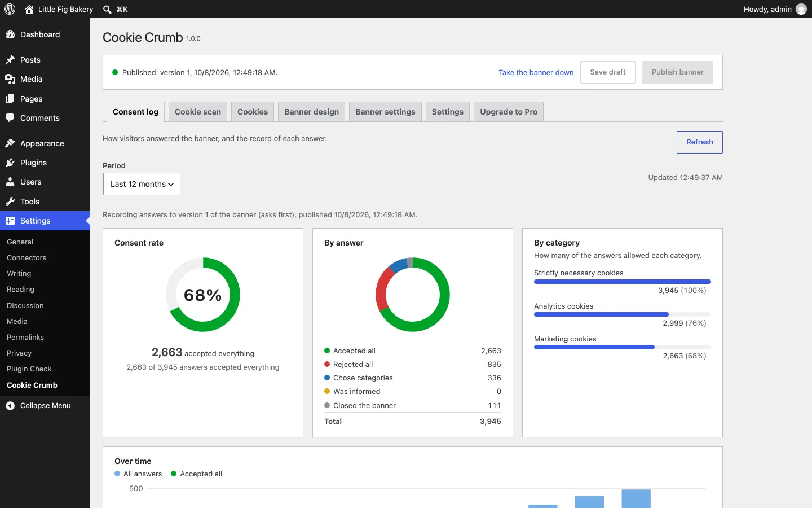Click the Plugins plug icon
Screen dimensions: 812x508
10,163
